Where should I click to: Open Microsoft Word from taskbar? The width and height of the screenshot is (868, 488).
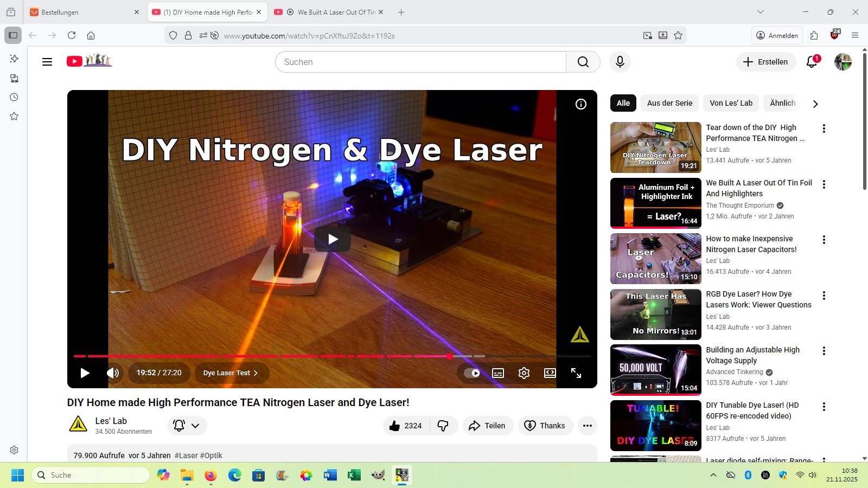coord(330,475)
